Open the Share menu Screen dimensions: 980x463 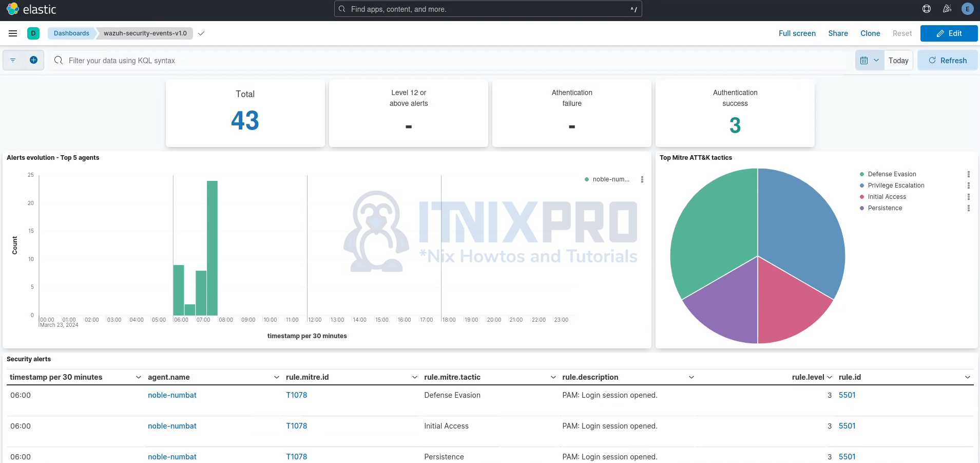point(838,33)
